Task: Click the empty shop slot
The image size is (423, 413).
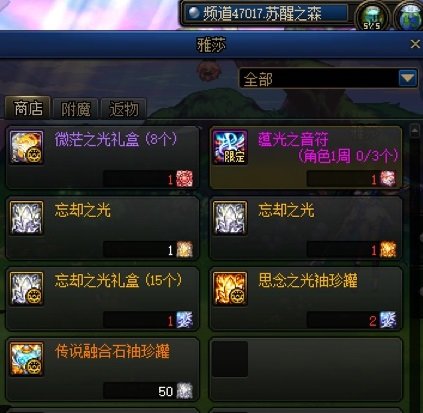Action: [x=305, y=369]
